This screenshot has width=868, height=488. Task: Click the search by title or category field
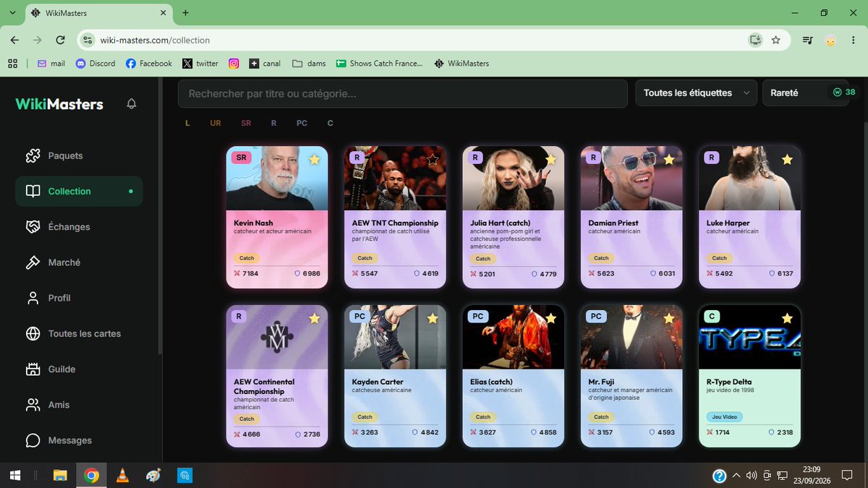(x=403, y=93)
